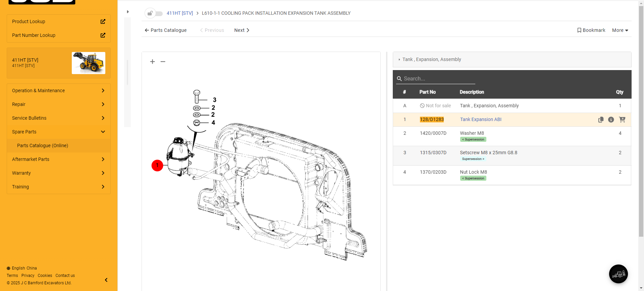Open Product Lookup external link icon

(103, 21)
